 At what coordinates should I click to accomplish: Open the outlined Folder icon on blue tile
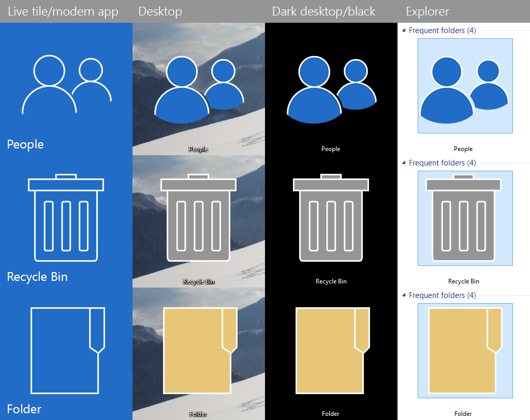tap(67, 351)
